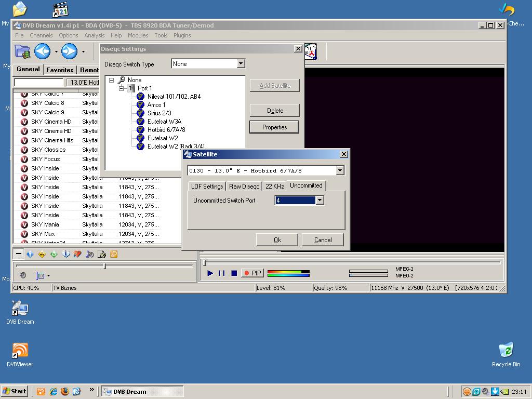Click the document with gear icon
This screenshot has width=532, height=399.
pos(102,254)
